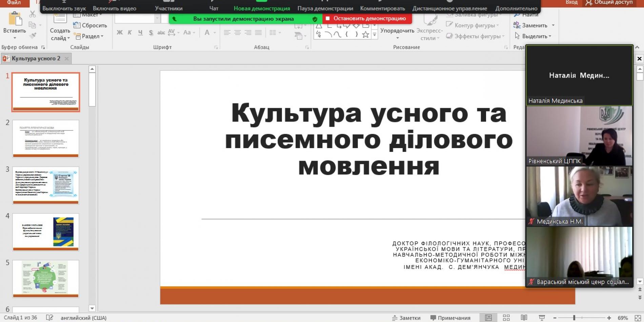Screen dimensions: 644x322
Task: Open Эффекты фигуры dropdown
Action: (475, 36)
